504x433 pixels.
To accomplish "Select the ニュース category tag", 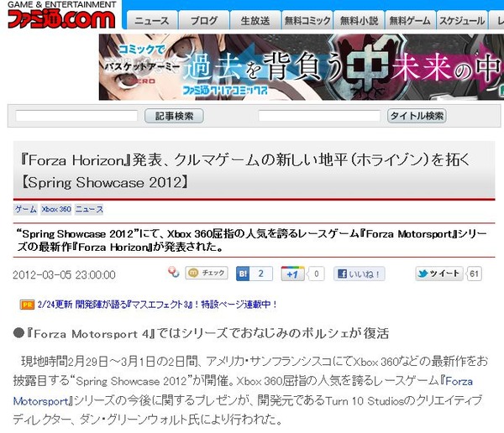I will [89, 209].
